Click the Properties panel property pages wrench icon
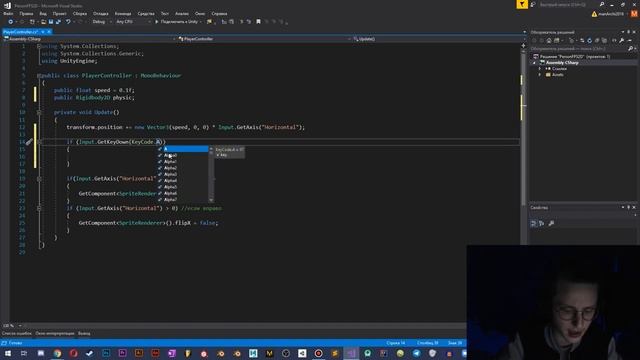 551,223
